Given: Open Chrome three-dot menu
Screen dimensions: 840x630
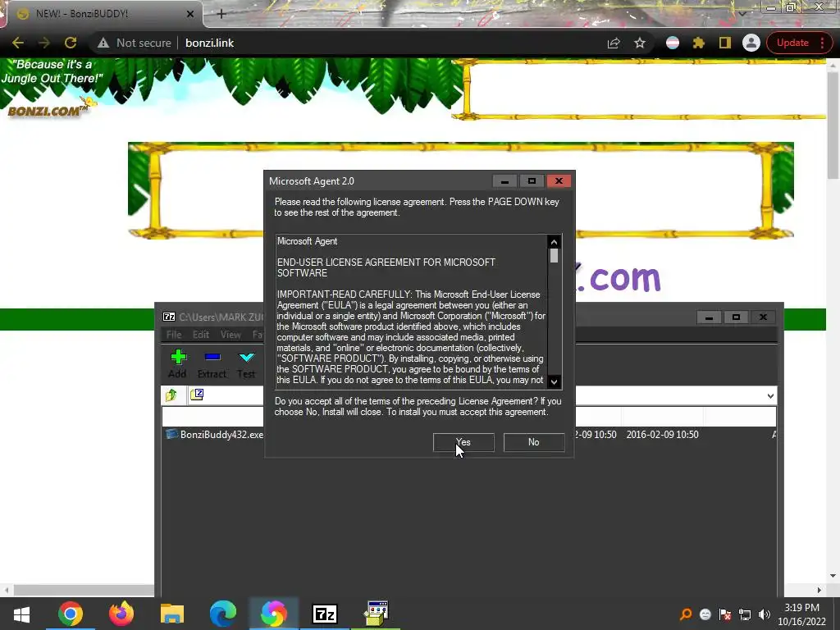Looking at the screenshot, I should coord(822,43).
